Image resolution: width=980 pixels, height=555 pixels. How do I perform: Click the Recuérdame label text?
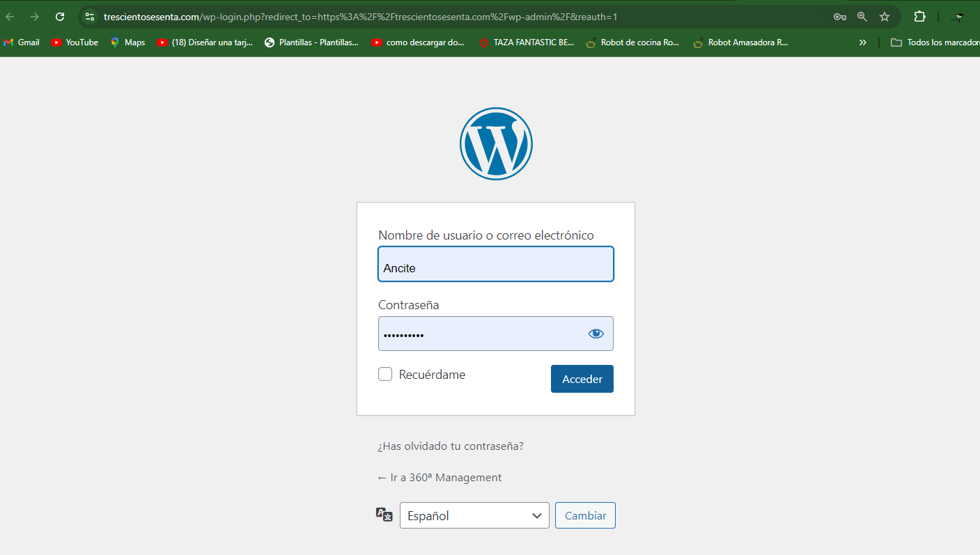click(432, 375)
